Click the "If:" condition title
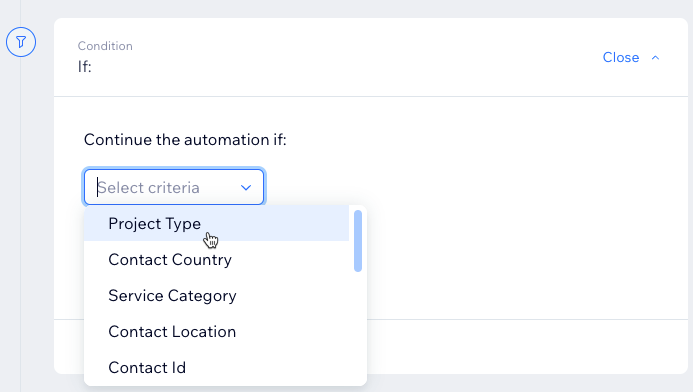This screenshot has height=392, width=693. click(84, 67)
